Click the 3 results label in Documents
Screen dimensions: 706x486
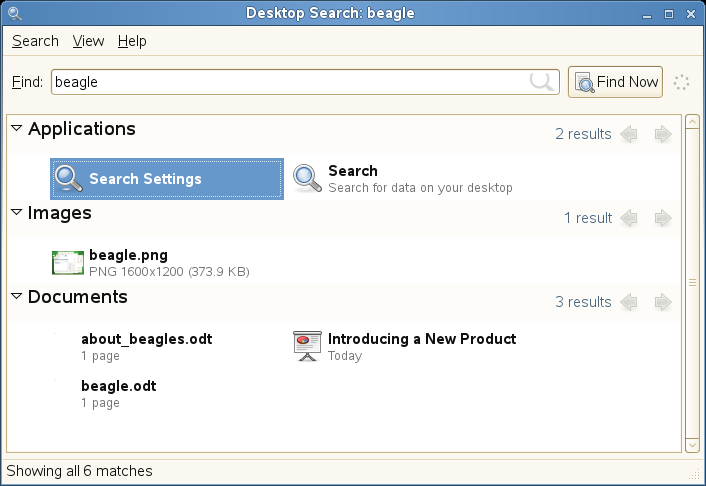[583, 302]
